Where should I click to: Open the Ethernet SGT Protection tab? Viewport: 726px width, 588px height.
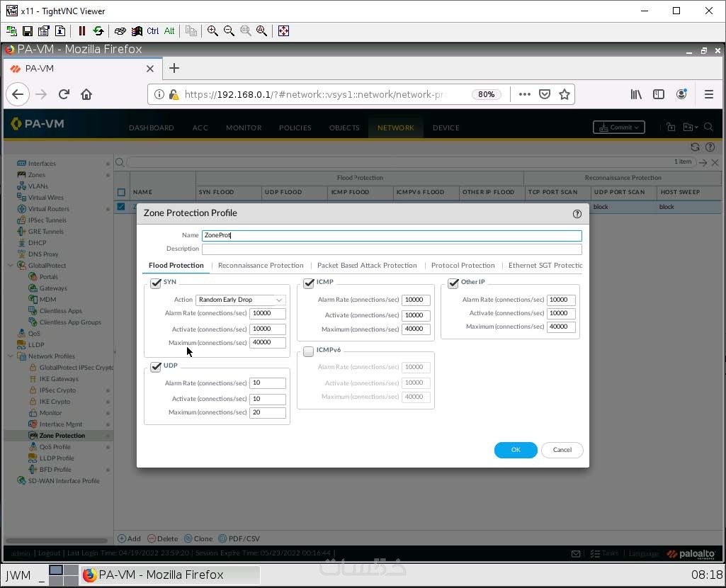(545, 265)
